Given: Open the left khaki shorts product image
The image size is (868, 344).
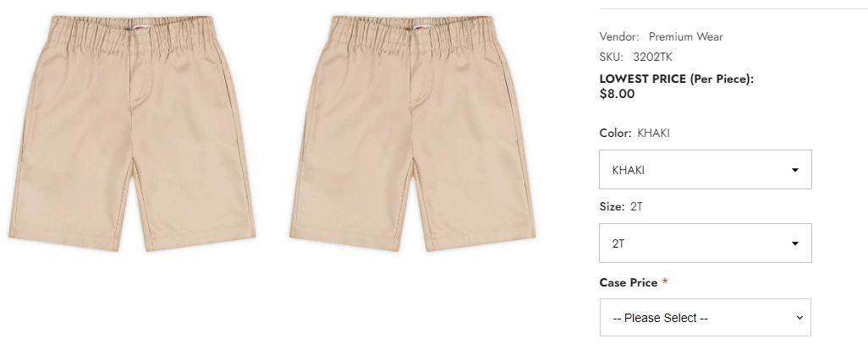Looking at the screenshot, I should click(x=132, y=133).
